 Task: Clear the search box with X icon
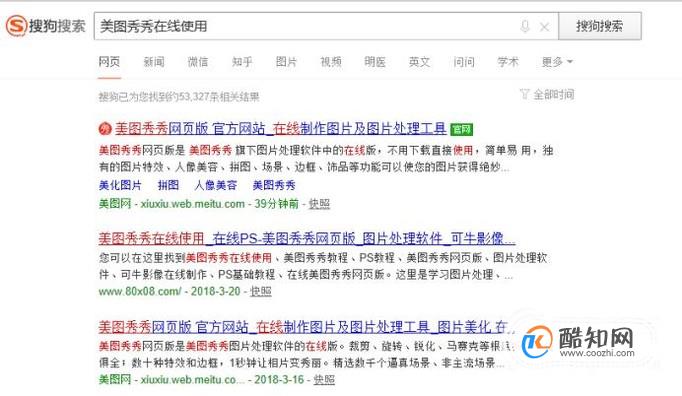pos(544,27)
